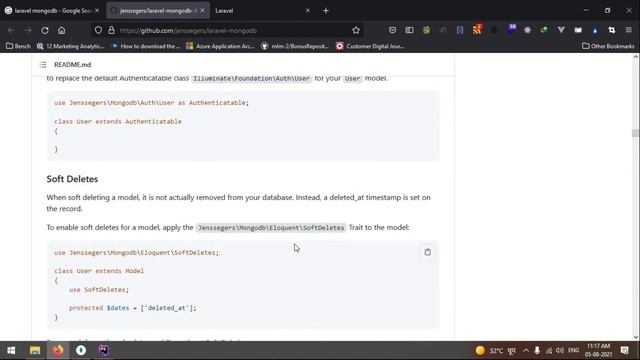Image resolution: width=640 pixels, height=360 pixels.
Task: Switch to Firefox in the taskbar
Action: click(58, 350)
